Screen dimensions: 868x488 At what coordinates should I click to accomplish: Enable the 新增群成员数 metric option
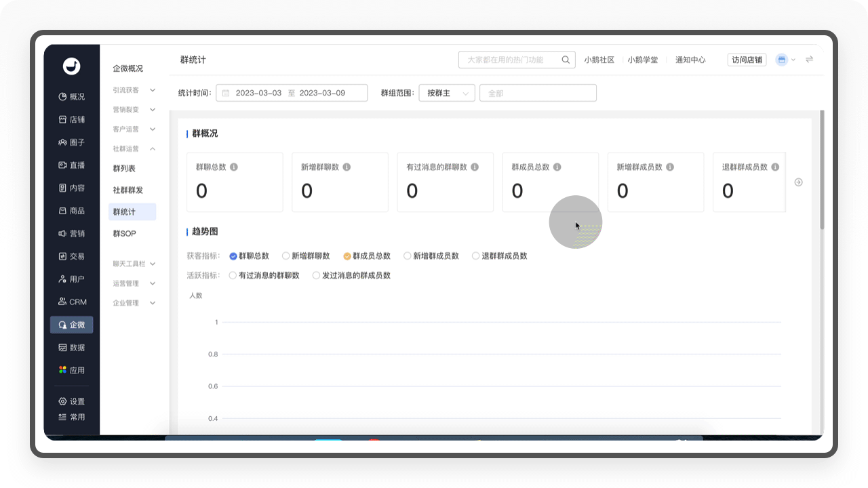point(408,256)
